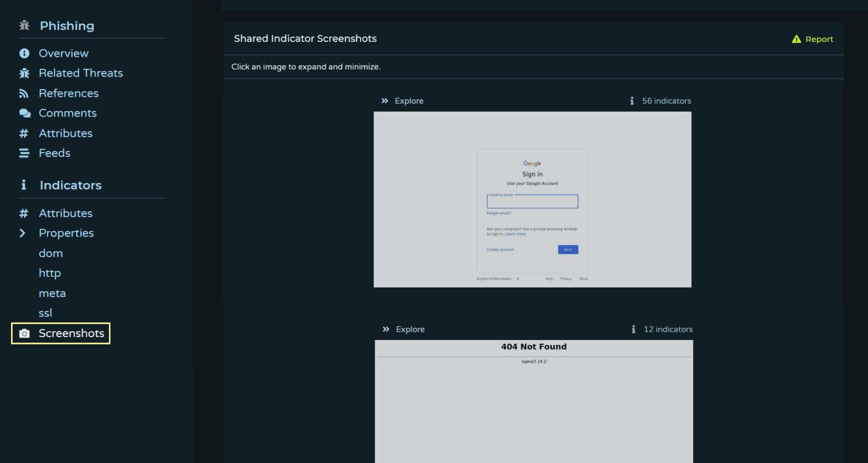Image resolution: width=868 pixels, height=463 pixels.
Task: Open Properties in the Indicators menu
Action: click(66, 233)
